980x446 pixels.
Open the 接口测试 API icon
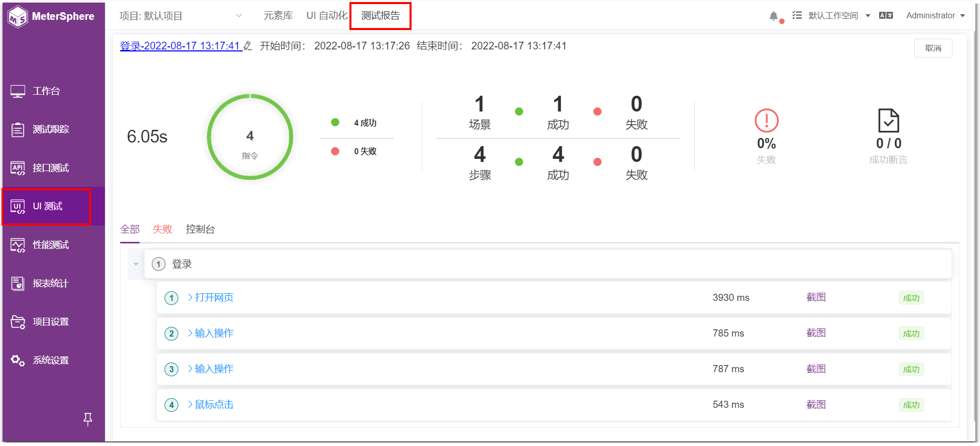coord(18,168)
